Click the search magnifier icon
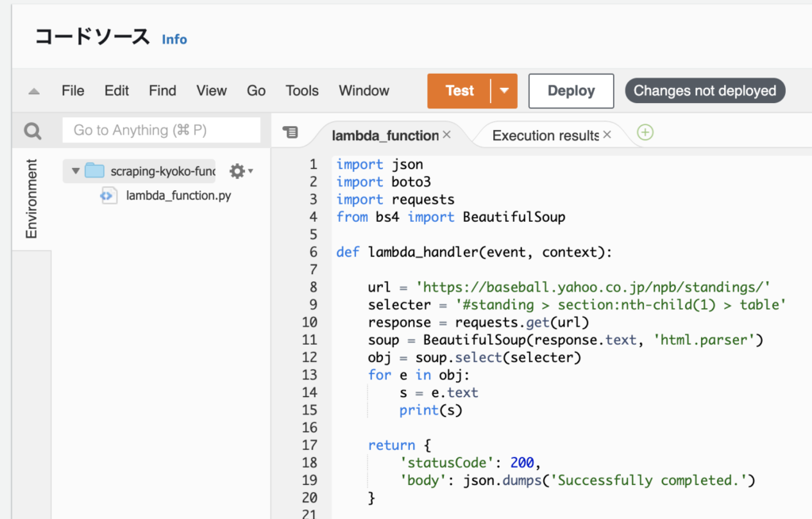Image resolution: width=812 pixels, height=519 pixels. pyautogui.click(x=33, y=131)
